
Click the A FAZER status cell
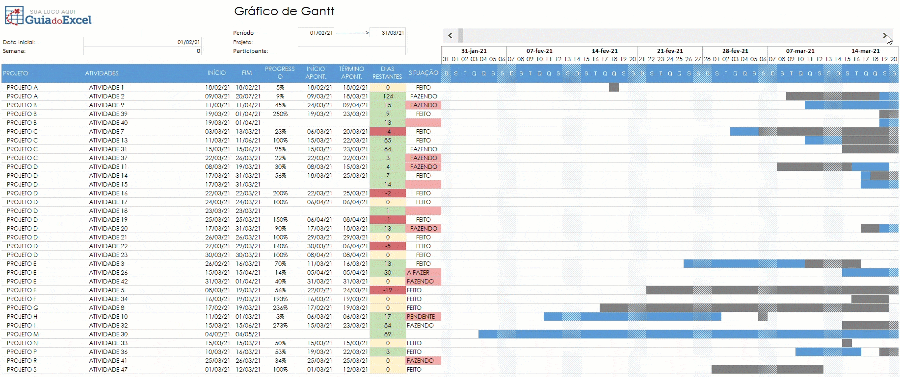[x=423, y=272]
